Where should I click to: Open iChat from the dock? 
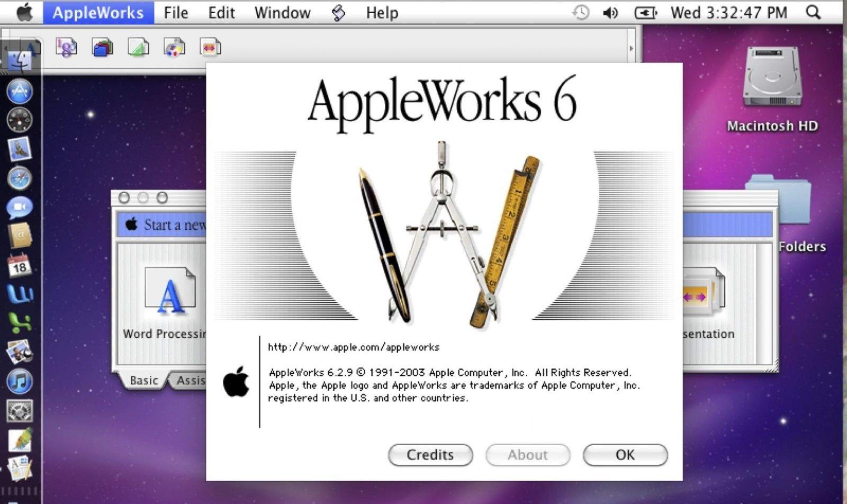pos(20,207)
